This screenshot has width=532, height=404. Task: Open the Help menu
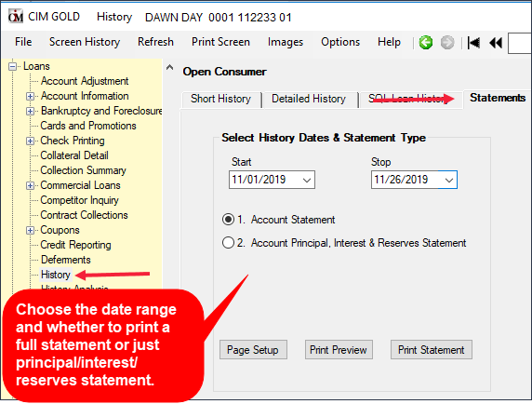click(x=389, y=42)
